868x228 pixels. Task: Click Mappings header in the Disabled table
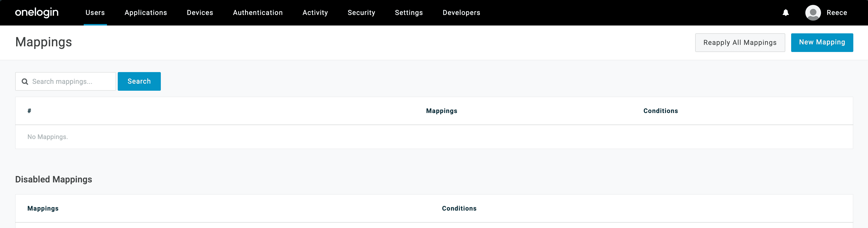43,208
